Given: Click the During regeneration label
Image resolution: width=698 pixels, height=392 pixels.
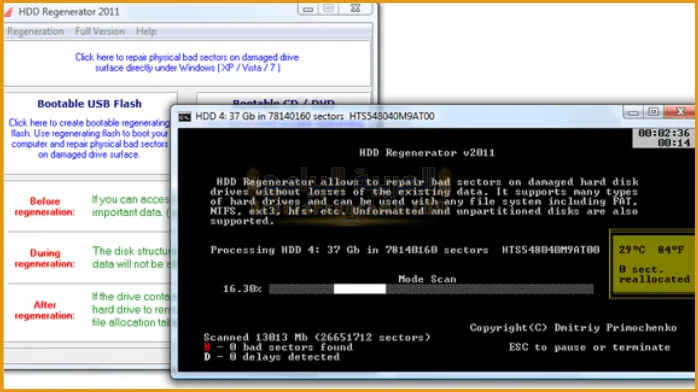Looking at the screenshot, I should coord(45,258).
